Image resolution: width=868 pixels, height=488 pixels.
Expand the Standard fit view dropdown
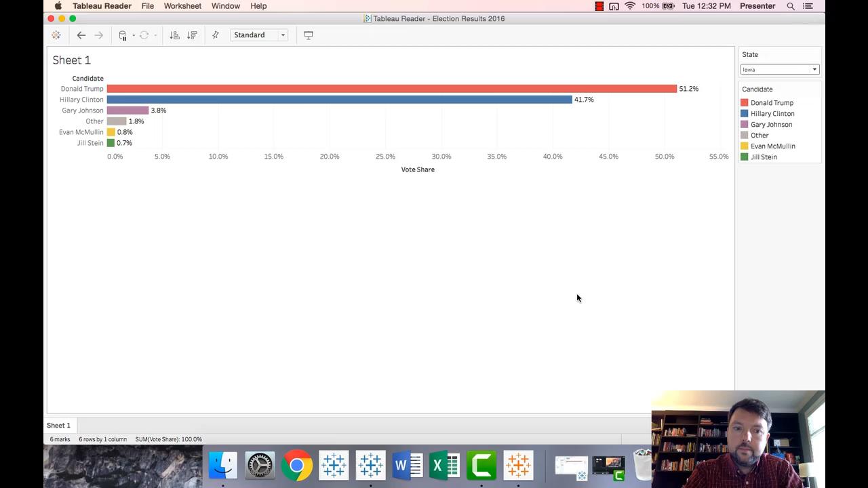pyautogui.click(x=259, y=35)
